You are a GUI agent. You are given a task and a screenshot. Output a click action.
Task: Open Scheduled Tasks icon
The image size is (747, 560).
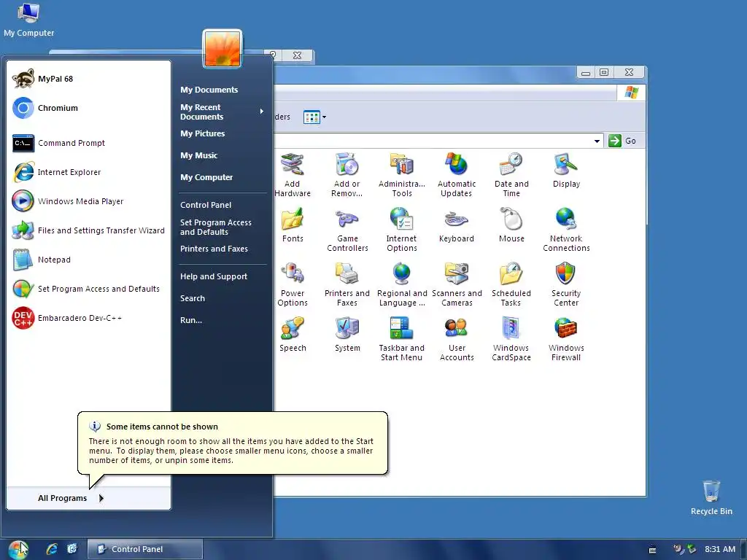pos(511,284)
